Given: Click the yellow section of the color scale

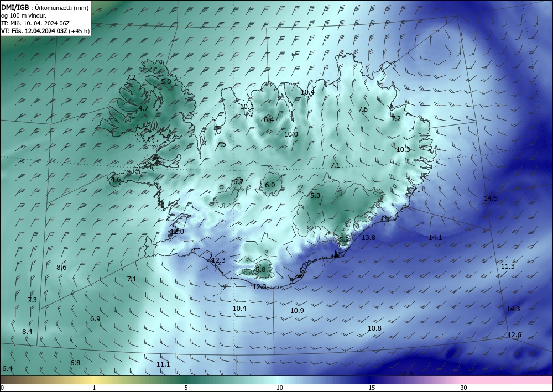Looking at the screenshot, I should [x=94, y=380].
